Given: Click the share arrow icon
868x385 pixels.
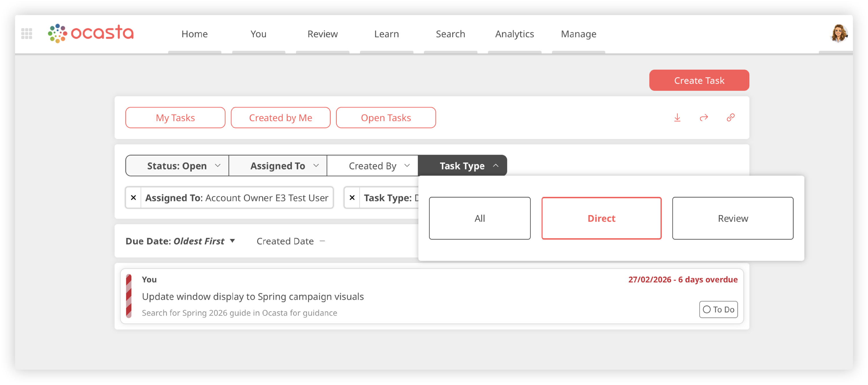Looking at the screenshot, I should pos(704,117).
